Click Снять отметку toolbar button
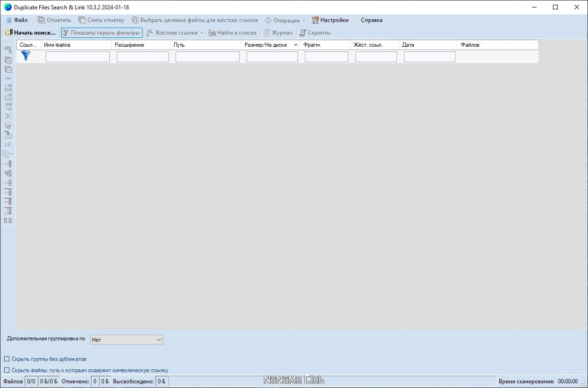 coord(101,20)
